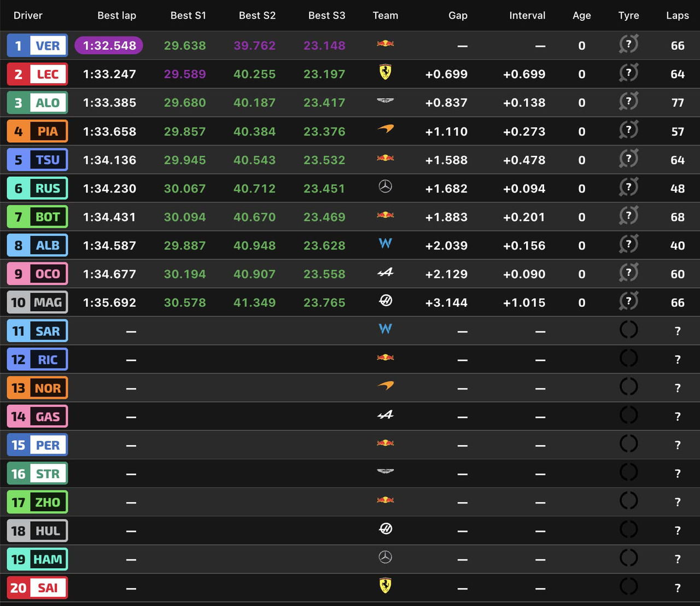Sort by the Team column header
The height and width of the screenshot is (606, 700).
[386, 15]
